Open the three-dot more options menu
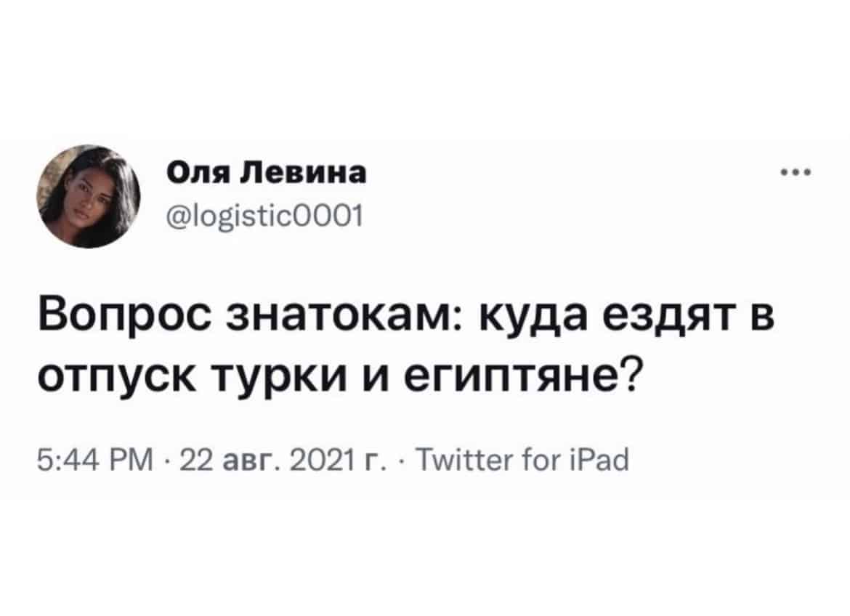 pyautogui.click(x=796, y=174)
